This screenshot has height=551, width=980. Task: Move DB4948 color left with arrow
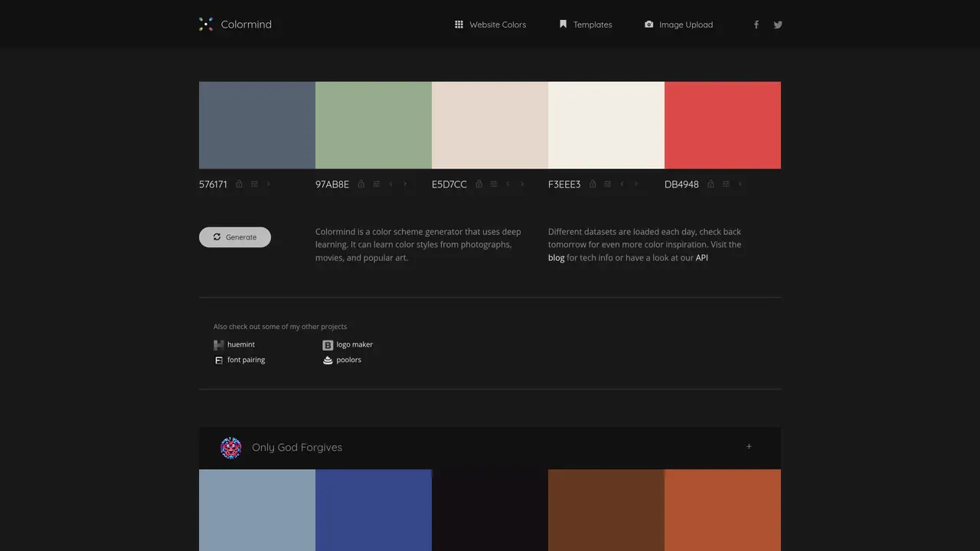pyautogui.click(x=740, y=184)
